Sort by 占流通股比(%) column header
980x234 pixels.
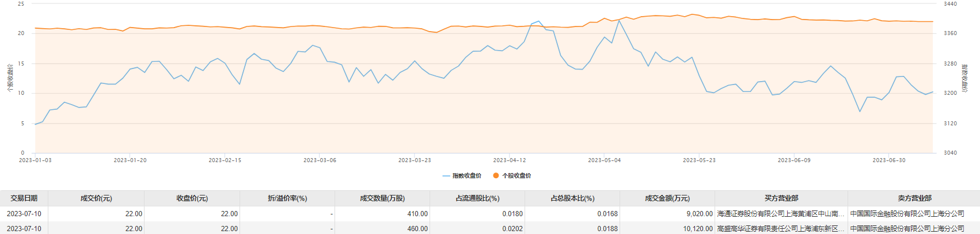pyautogui.click(x=477, y=198)
